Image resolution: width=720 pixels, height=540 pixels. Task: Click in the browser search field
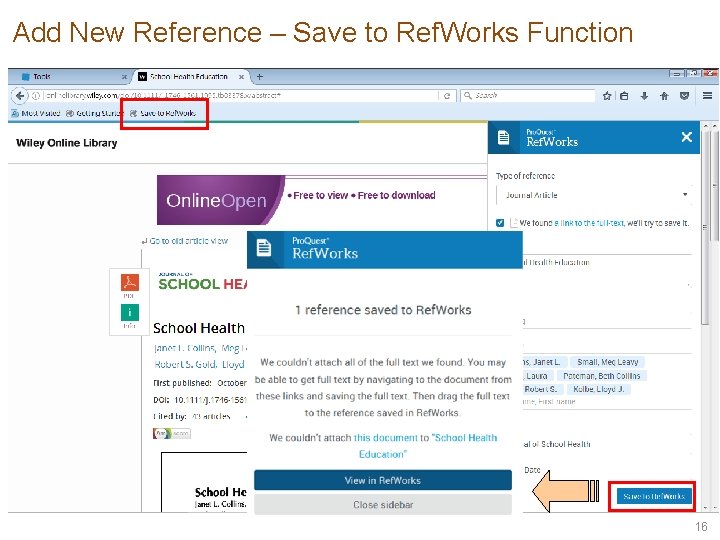[528, 96]
